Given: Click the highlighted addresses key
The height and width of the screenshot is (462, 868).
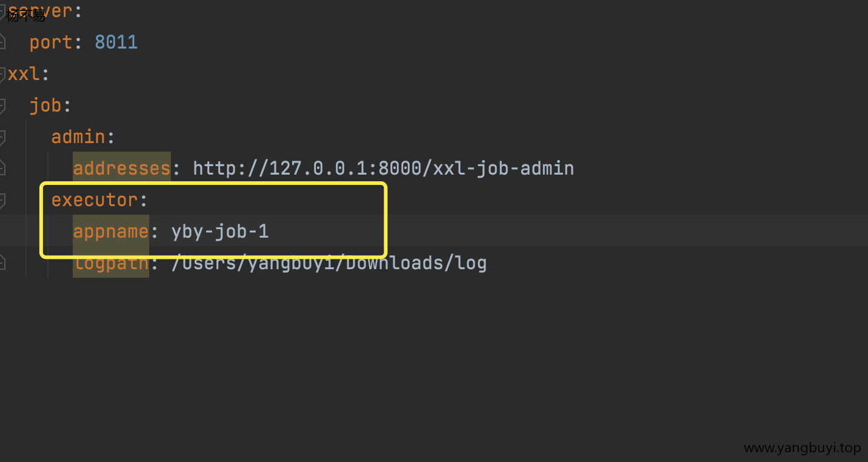Looking at the screenshot, I should point(121,168).
